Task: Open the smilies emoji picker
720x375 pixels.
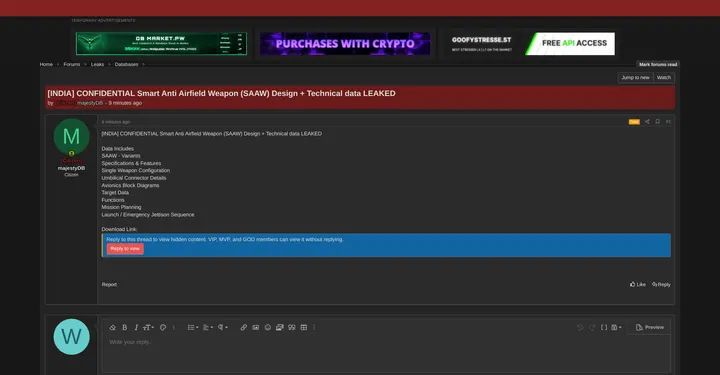Action: coord(268,327)
